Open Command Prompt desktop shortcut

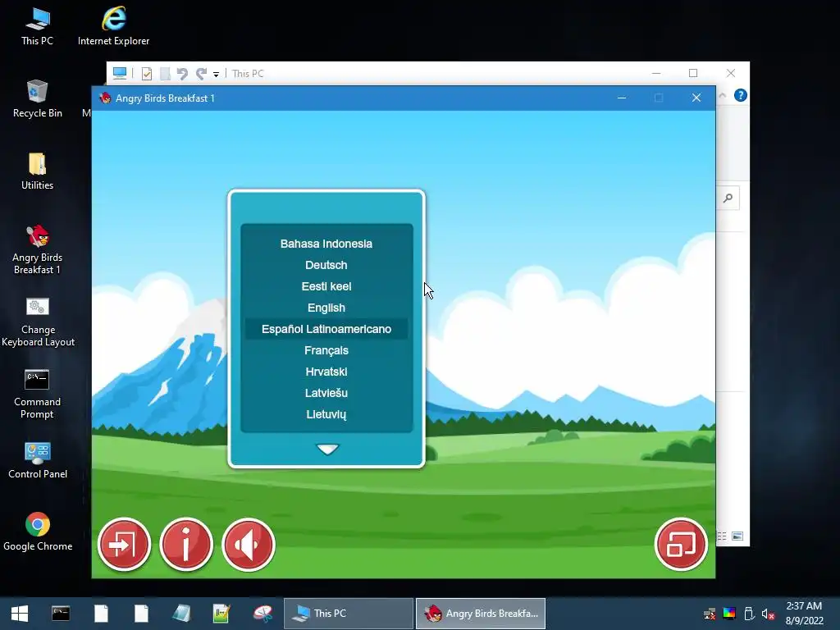tap(37, 394)
